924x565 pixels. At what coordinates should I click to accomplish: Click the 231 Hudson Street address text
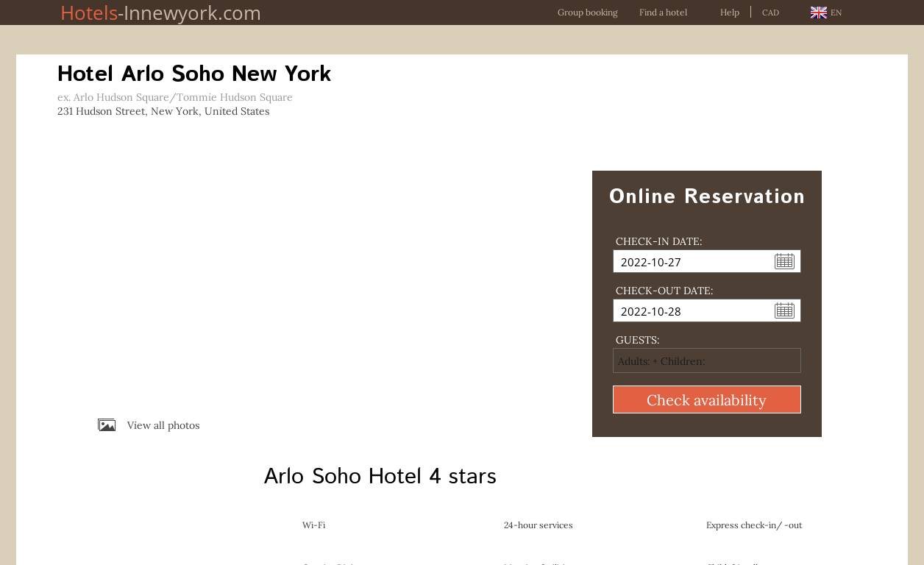163,111
